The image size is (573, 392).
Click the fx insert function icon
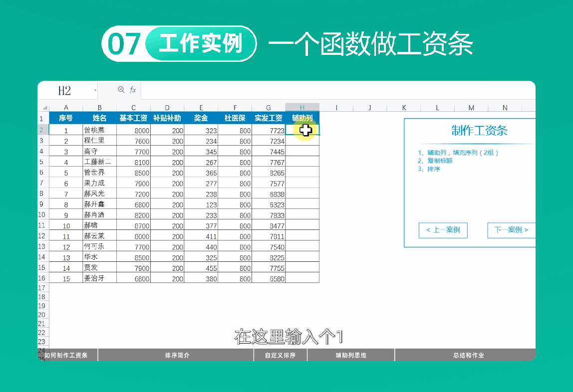coord(133,90)
